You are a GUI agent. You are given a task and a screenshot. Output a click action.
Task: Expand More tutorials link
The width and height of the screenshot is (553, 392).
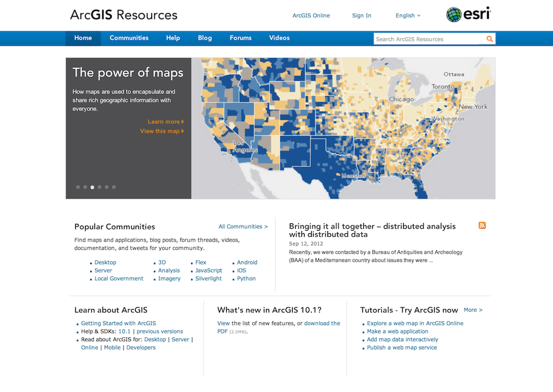tap(473, 310)
